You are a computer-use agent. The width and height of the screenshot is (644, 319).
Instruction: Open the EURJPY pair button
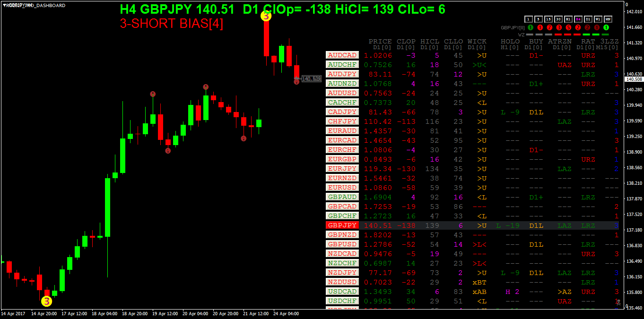342,169
